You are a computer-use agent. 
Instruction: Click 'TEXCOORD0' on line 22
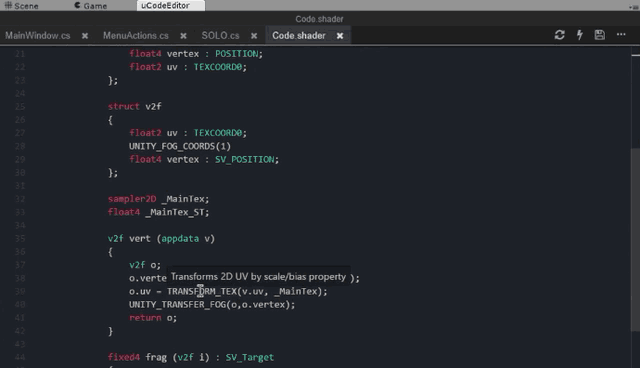click(218, 67)
